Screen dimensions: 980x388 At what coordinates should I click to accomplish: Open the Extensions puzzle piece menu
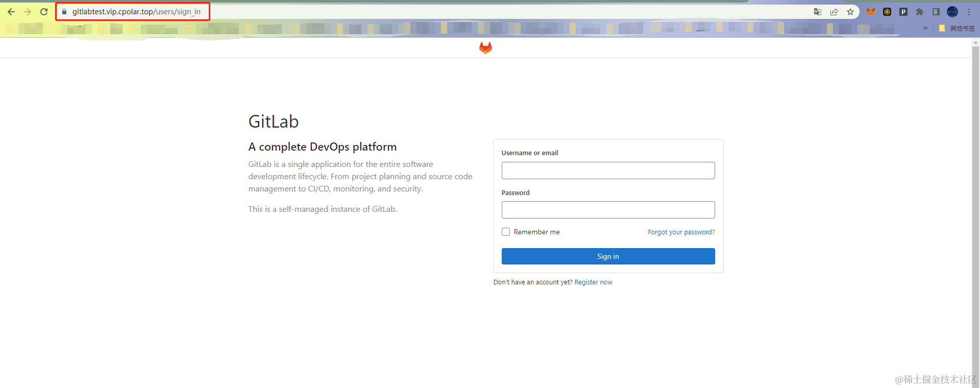[920, 12]
